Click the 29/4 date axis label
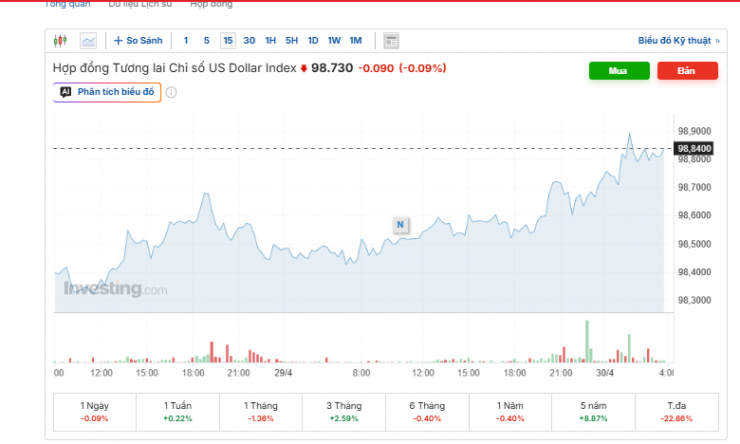 click(x=283, y=373)
